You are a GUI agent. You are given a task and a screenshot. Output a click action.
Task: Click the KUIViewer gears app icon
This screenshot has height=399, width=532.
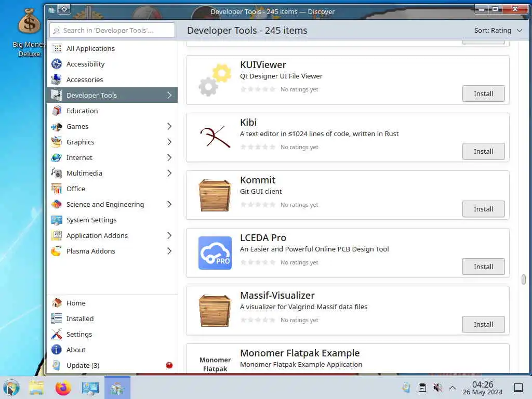215,80
